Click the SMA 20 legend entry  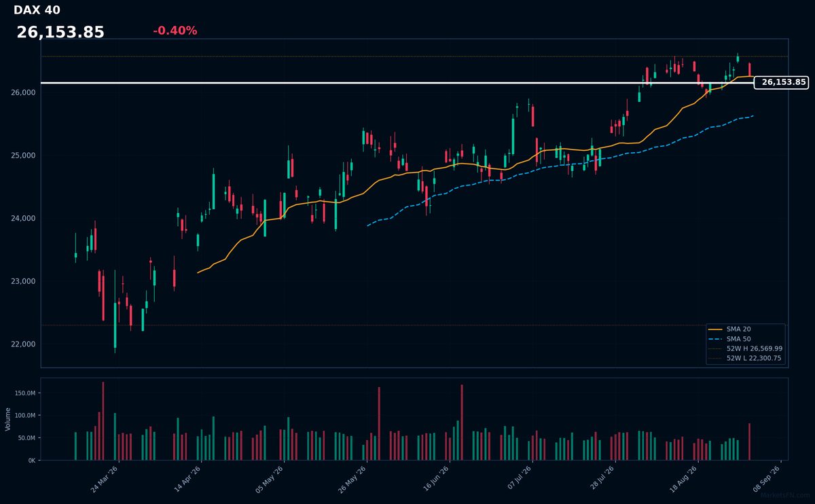(x=738, y=329)
